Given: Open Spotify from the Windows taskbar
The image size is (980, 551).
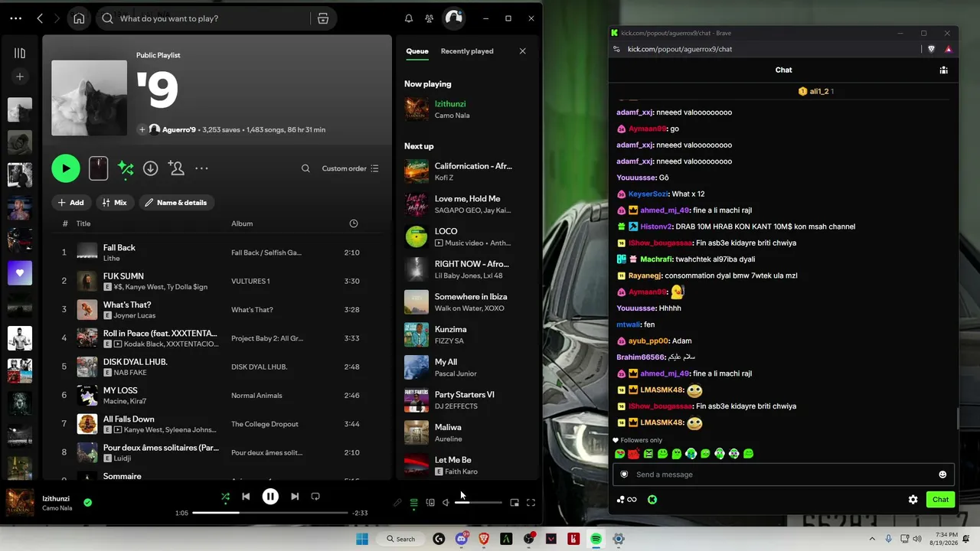Looking at the screenshot, I should tap(596, 539).
